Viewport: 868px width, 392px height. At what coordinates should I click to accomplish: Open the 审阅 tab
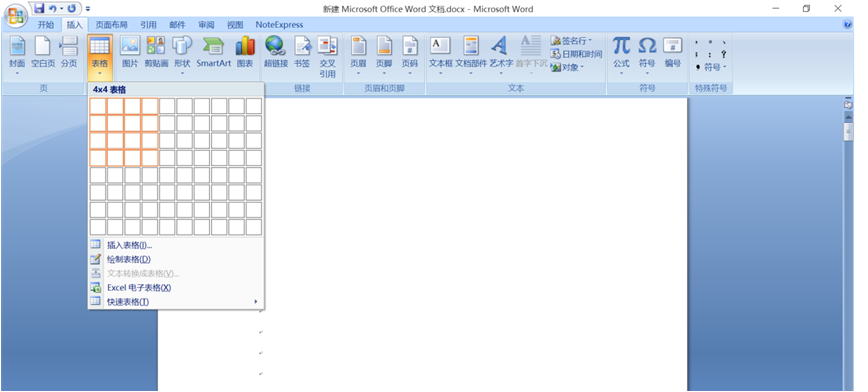click(206, 25)
